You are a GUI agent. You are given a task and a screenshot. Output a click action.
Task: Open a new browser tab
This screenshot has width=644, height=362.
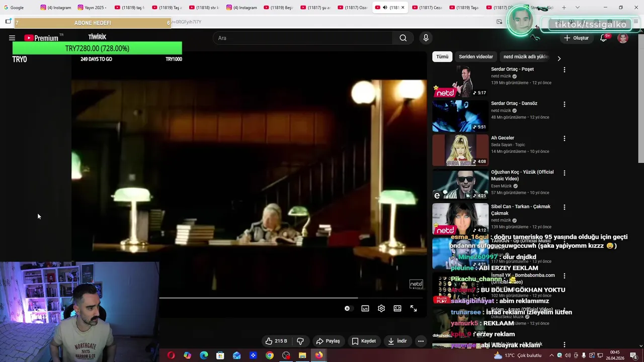tap(564, 8)
